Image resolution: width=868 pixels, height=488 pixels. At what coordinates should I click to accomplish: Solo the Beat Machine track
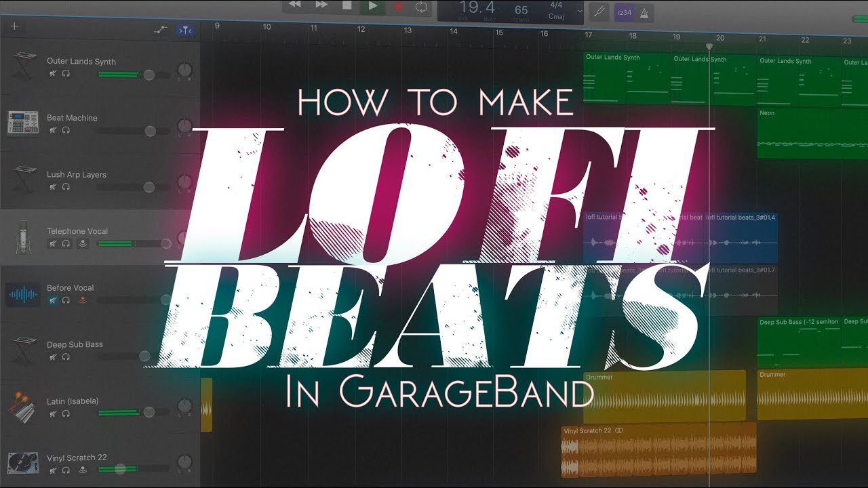(66, 130)
